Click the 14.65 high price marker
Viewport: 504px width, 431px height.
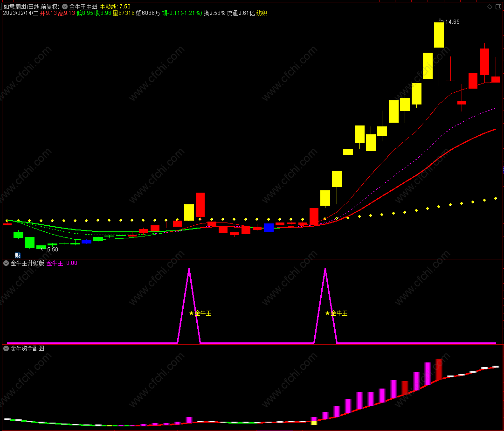pos(452,22)
